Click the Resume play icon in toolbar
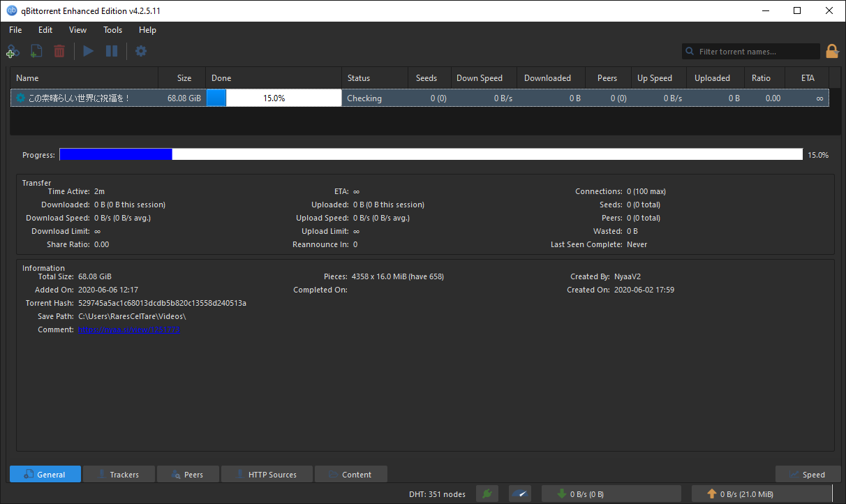This screenshot has width=846, height=504. click(88, 51)
